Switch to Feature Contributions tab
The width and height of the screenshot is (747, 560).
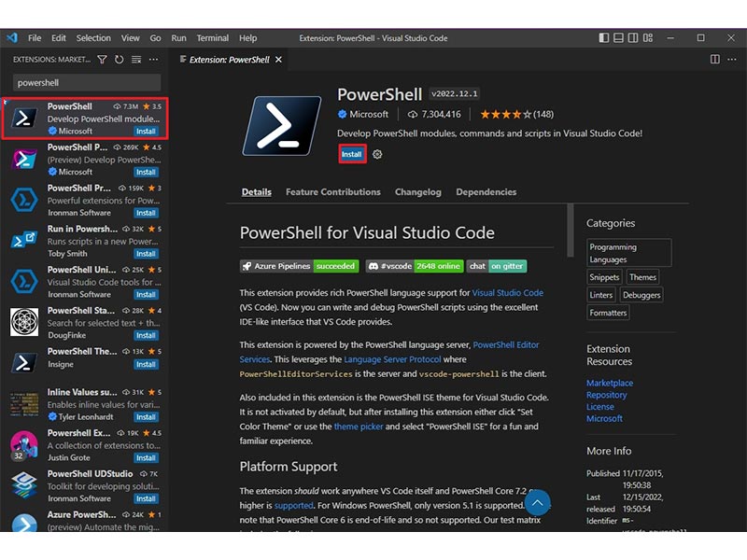pos(333,192)
